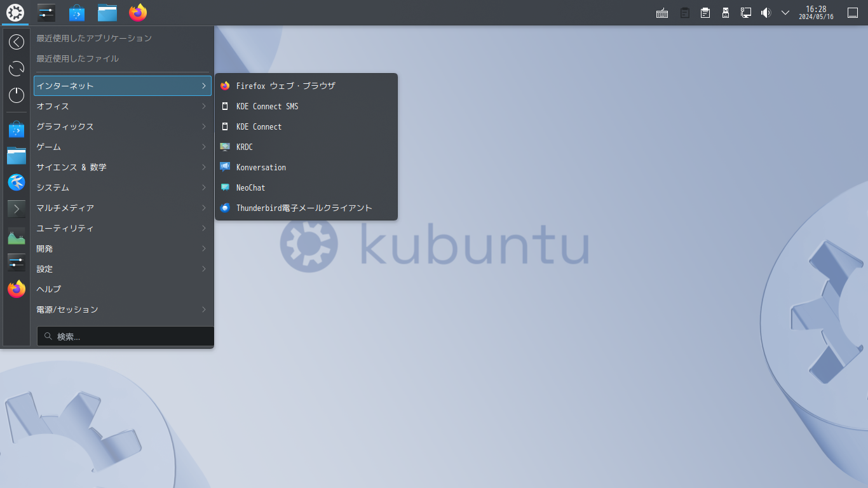Launch Firefox from the menu sidebar favorites

pos(17,289)
